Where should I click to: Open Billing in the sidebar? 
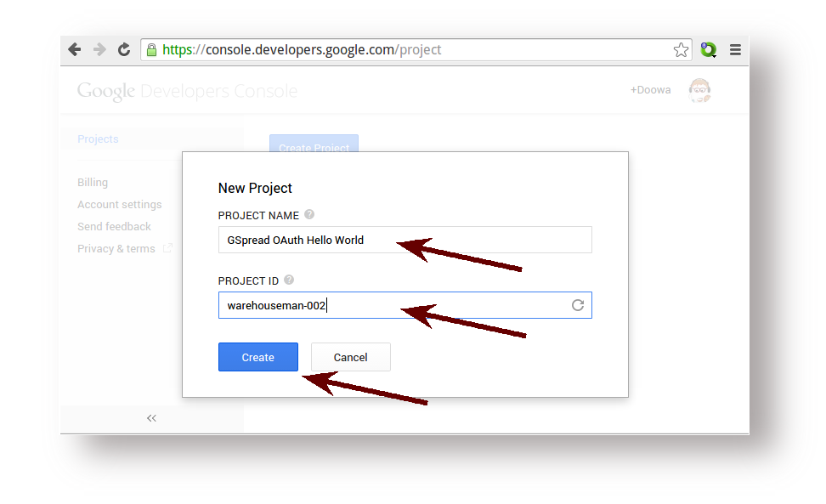click(x=93, y=182)
